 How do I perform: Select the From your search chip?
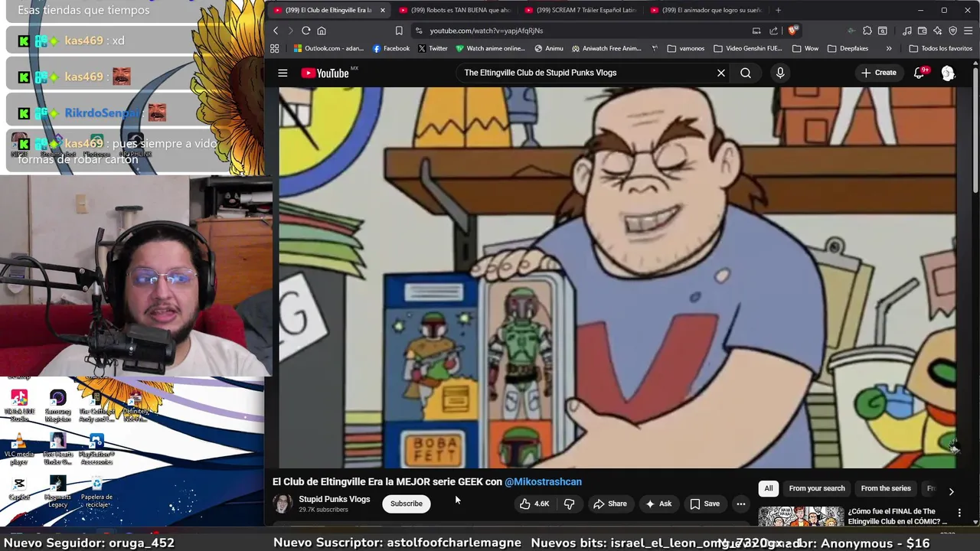tap(817, 488)
